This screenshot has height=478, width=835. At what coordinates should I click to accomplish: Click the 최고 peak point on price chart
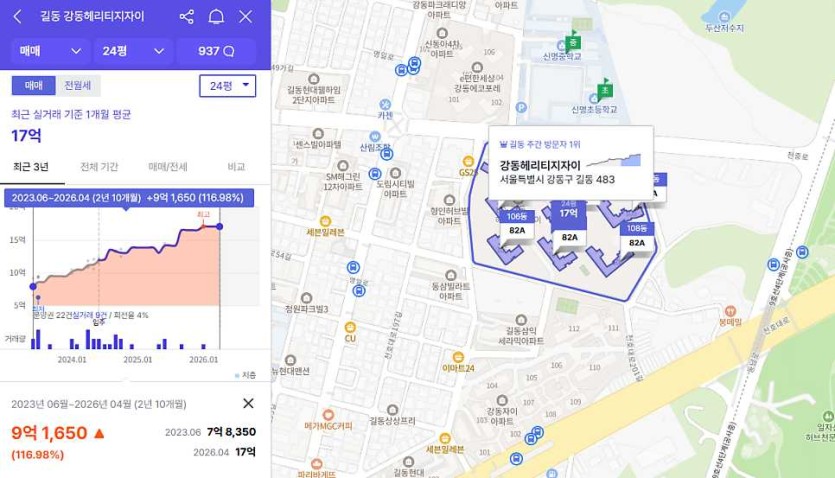pyautogui.click(x=203, y=224)
